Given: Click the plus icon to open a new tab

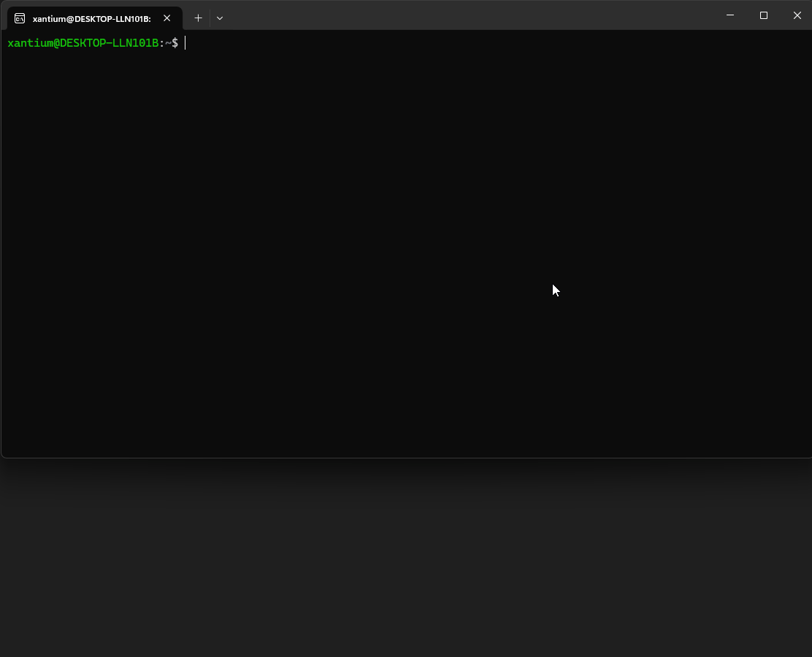Looking at the screenshot, I should (x=198, y=18).
